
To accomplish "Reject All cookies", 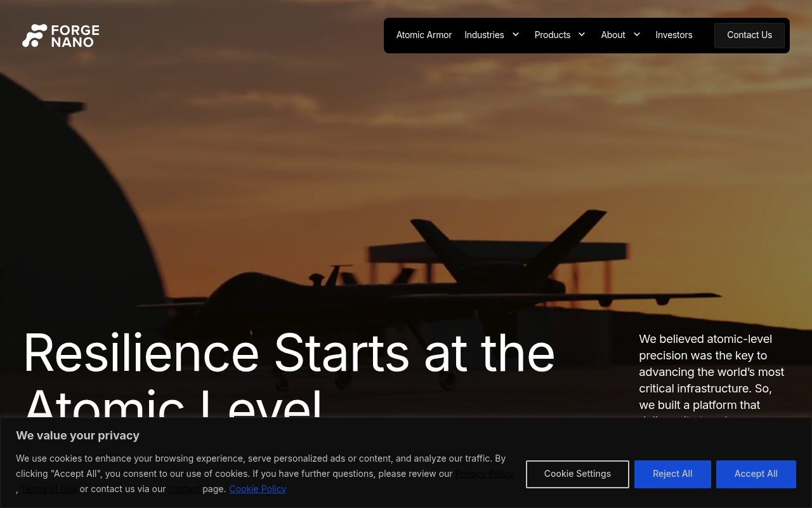I will (672, 474).
